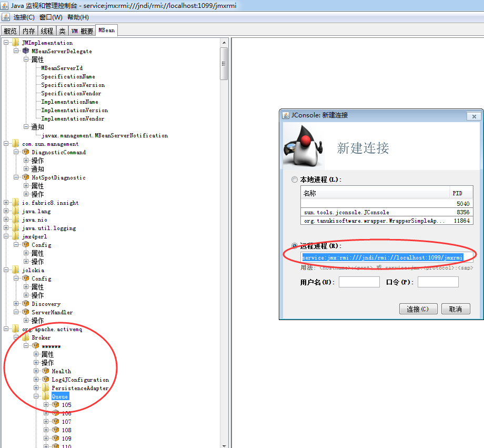Click the JMImplementation folder icon
This screenshot has width=484, height=448.
15,42
